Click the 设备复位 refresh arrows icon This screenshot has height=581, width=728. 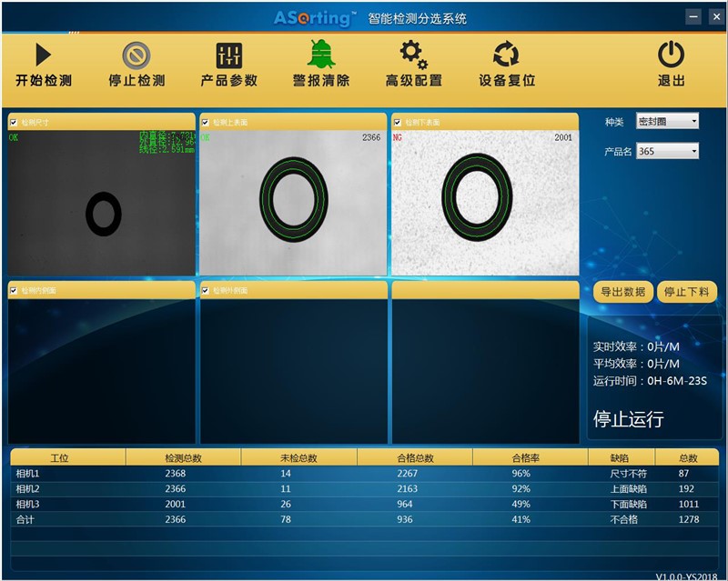click(506, 55)
